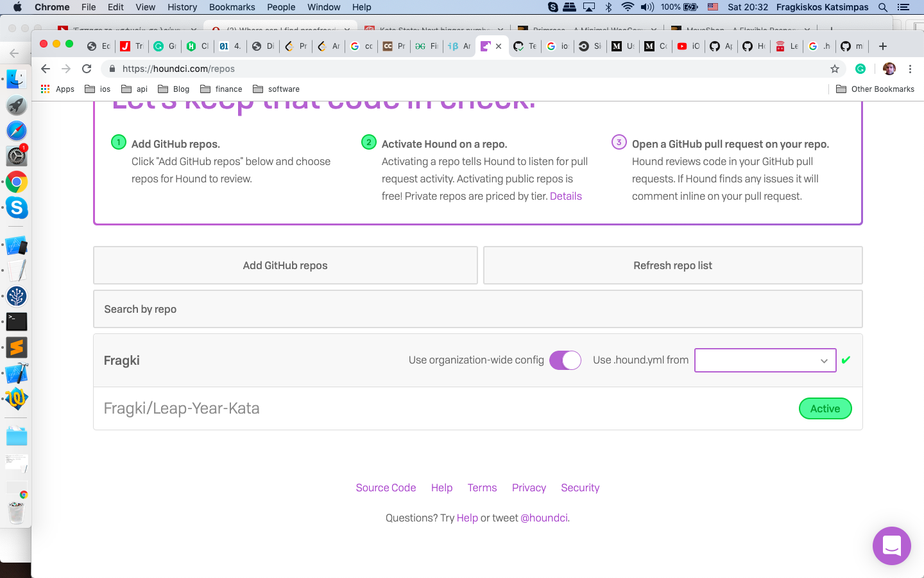Open a new Chrome tab
The width and height of the screenshot is (924, 578).
pyautogui.click(x=883, y=46)
